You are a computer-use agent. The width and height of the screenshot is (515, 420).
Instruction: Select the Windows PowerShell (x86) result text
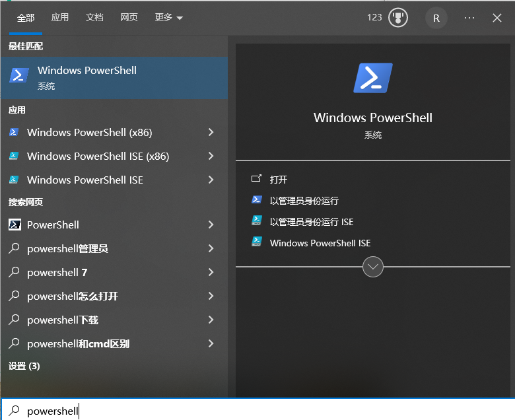pos(89,132)
